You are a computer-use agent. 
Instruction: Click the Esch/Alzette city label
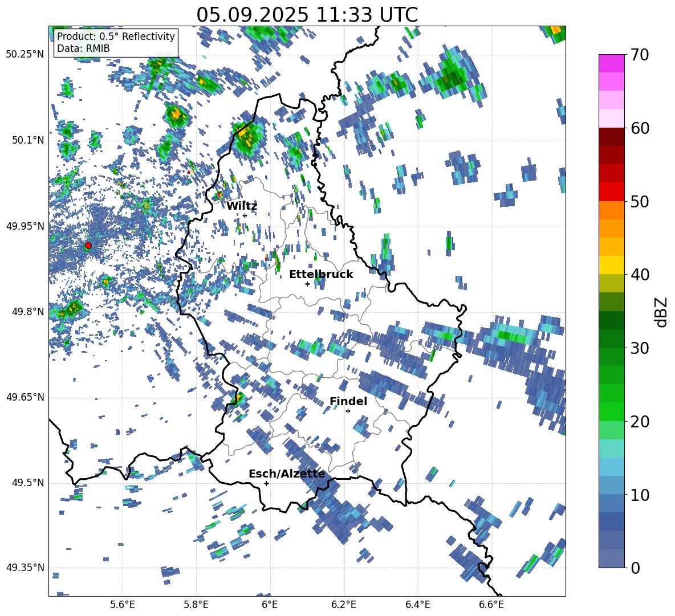coord(287,474)
